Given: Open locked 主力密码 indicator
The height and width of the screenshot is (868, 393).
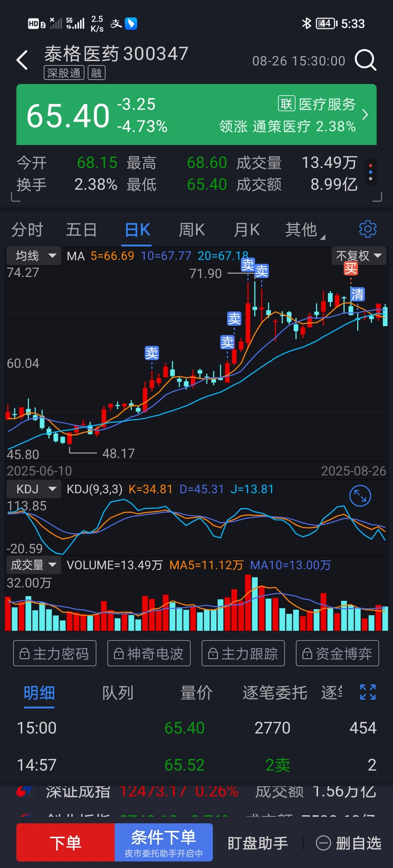Looking at the screenshot, I should (55, 653).
